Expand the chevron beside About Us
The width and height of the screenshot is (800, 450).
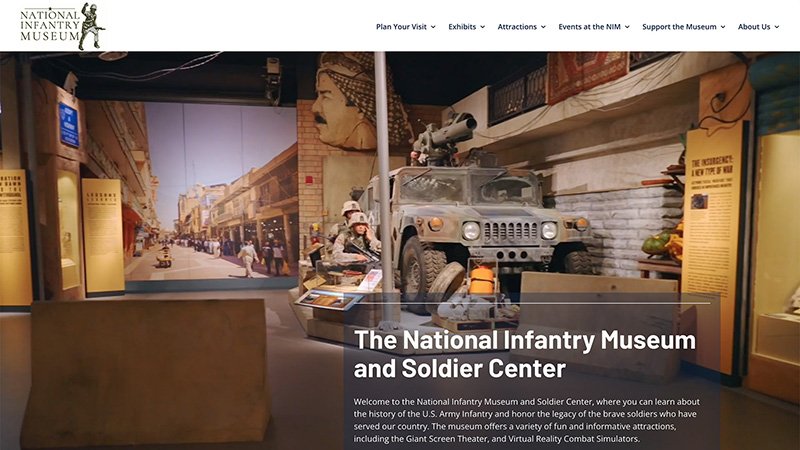tap(777, 27)
